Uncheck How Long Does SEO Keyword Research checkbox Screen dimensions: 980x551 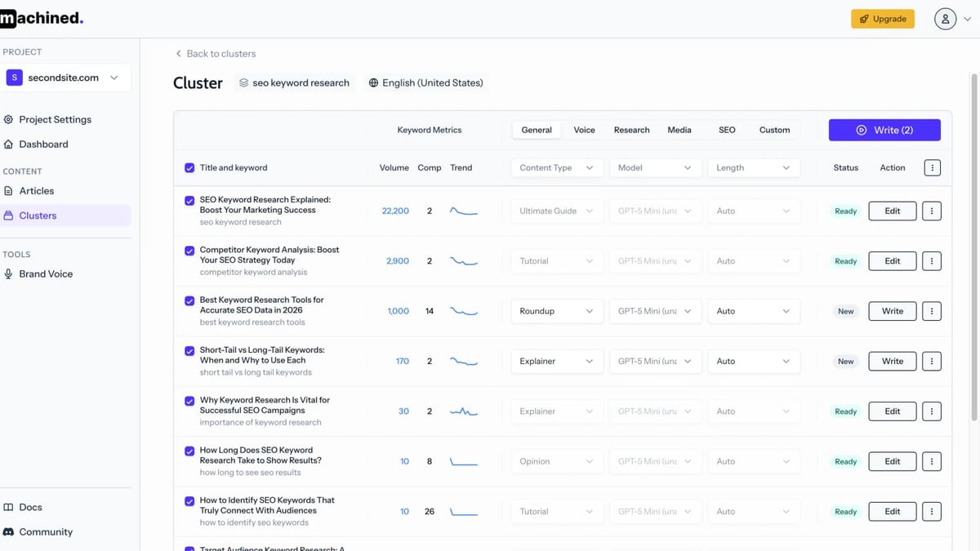coord(189,451)
